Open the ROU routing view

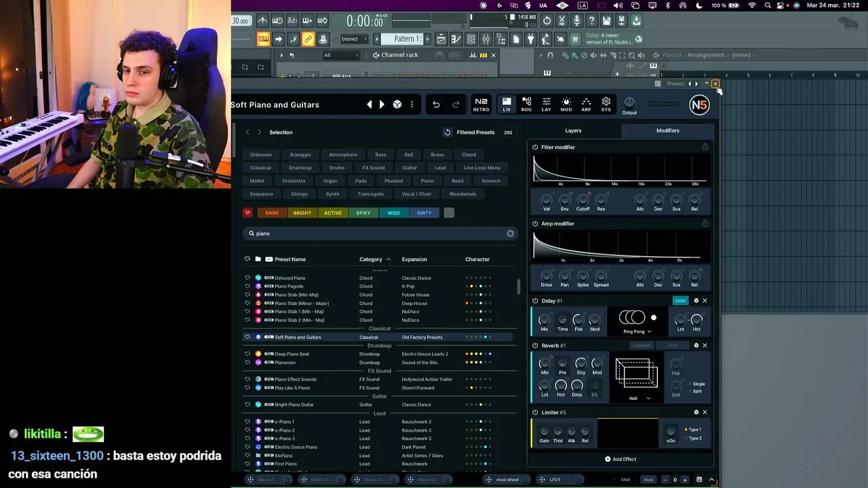point(526,104)
